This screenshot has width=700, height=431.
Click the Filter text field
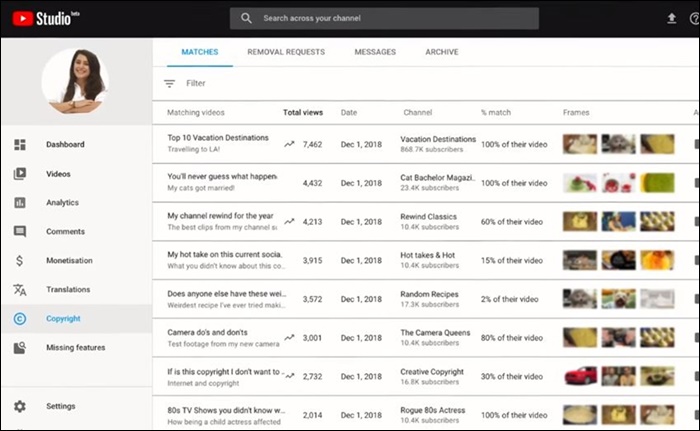pos(196,83)
